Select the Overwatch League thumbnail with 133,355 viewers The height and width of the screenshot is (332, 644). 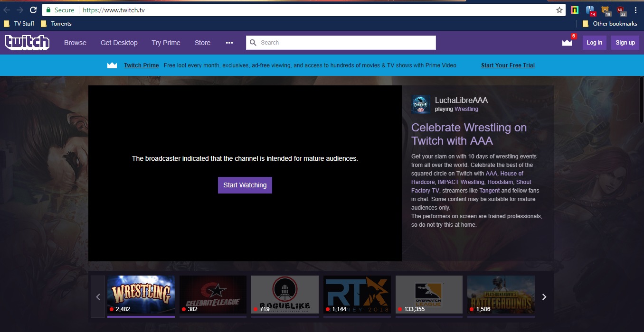tap(429, 295)
